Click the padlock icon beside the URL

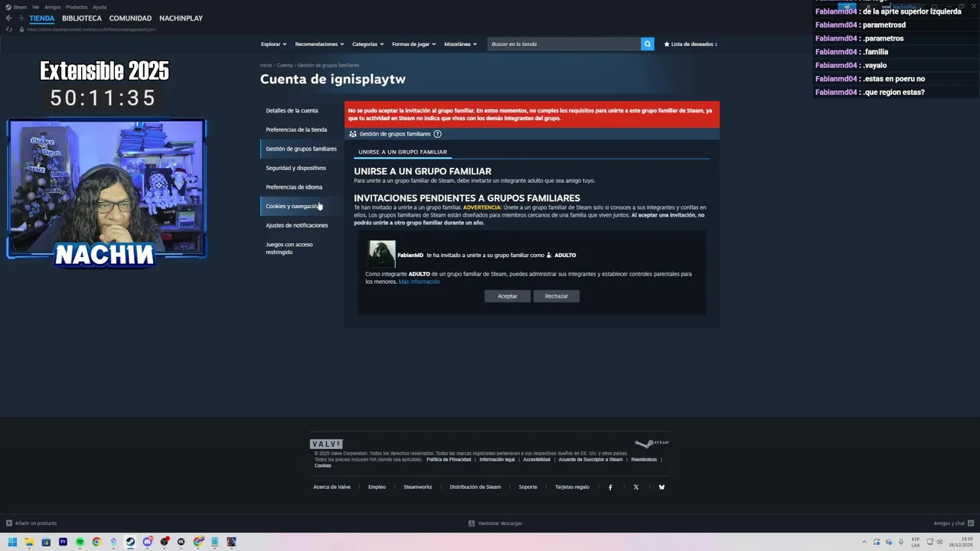pos(21,29)
